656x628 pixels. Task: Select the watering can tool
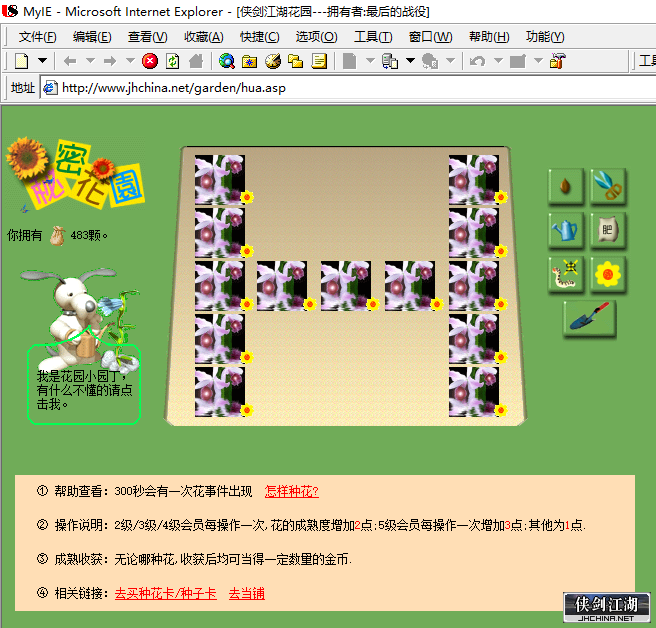coord(565,230)
